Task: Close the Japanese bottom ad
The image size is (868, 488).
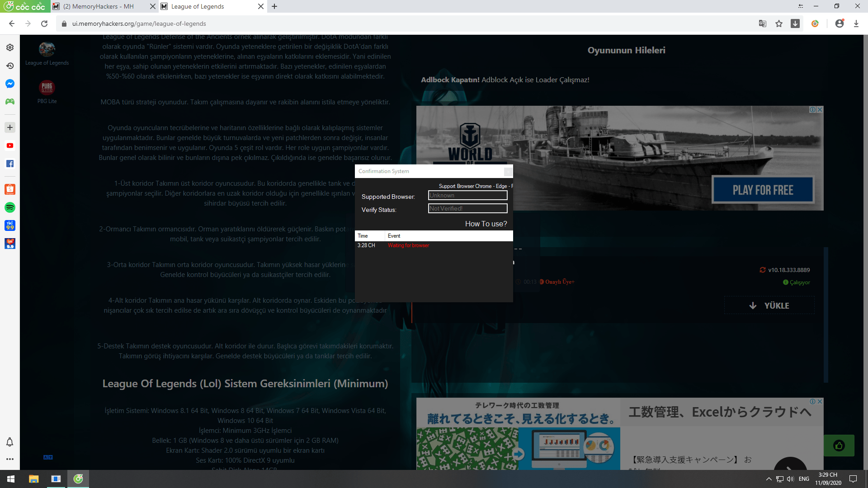Action: click(x=820, y=401)
